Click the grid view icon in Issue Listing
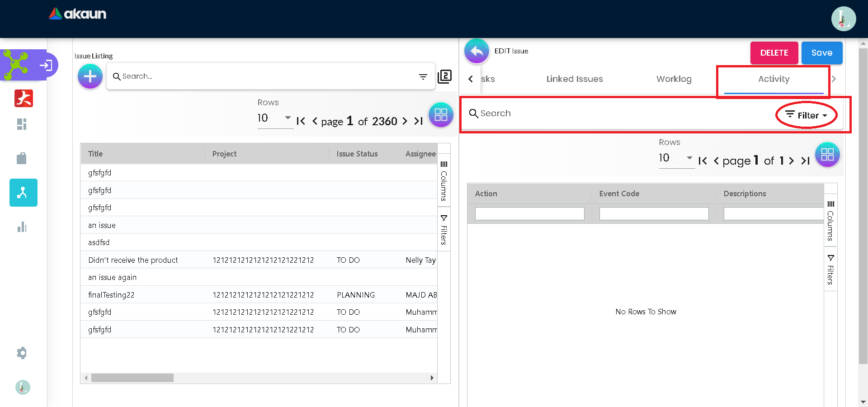Screen dimensions: 868x407 440,115
